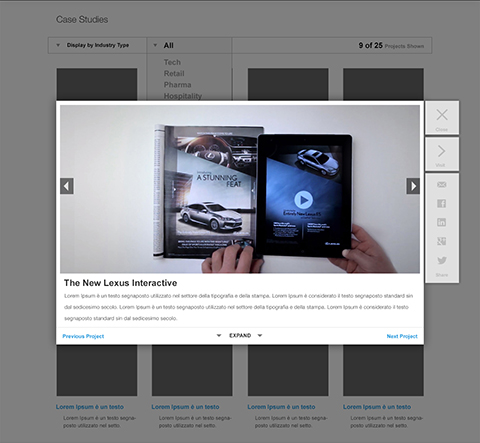
Task: Open the Visit arrow button
Action: click(442, 154)
